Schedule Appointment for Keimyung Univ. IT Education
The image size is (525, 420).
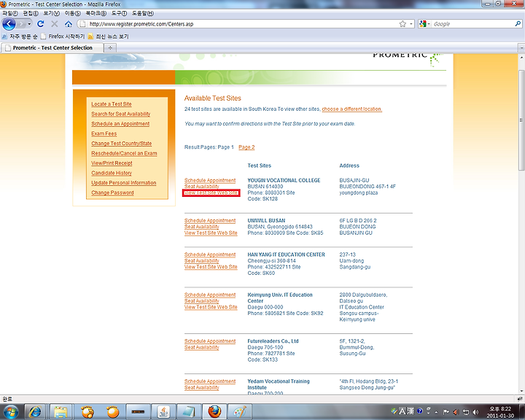210,295
